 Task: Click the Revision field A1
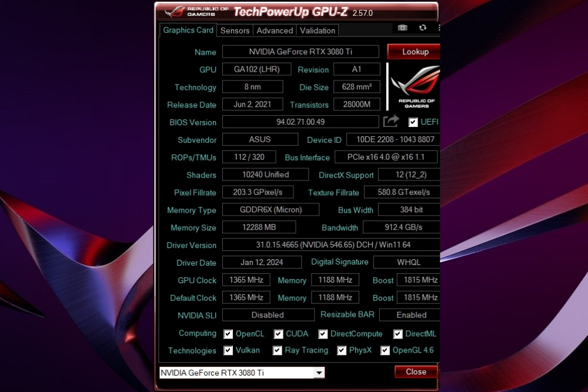pyautogui.click(x=357, y=69)
